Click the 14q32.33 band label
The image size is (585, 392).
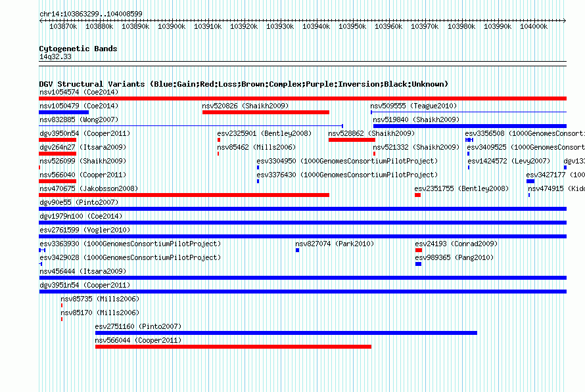tap(55, 56)
